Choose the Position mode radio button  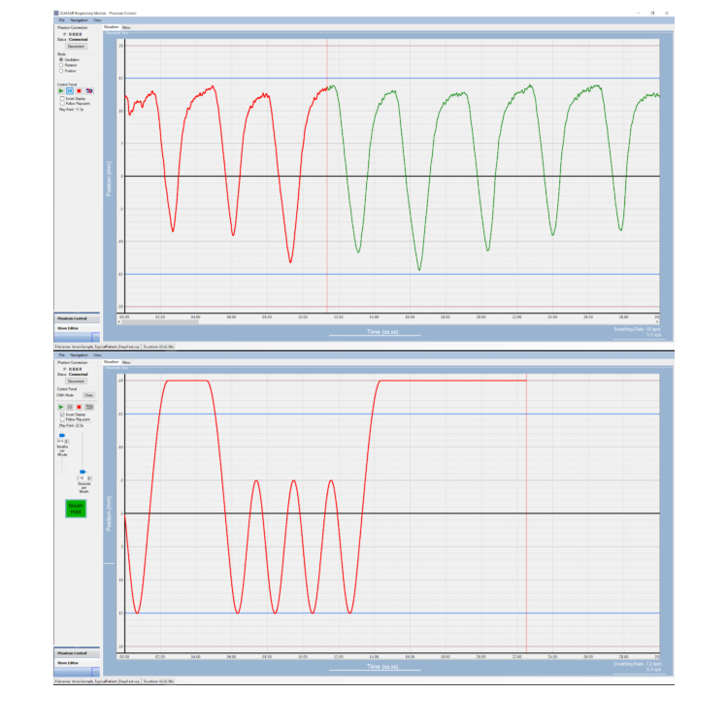click(x=62, y=71)
